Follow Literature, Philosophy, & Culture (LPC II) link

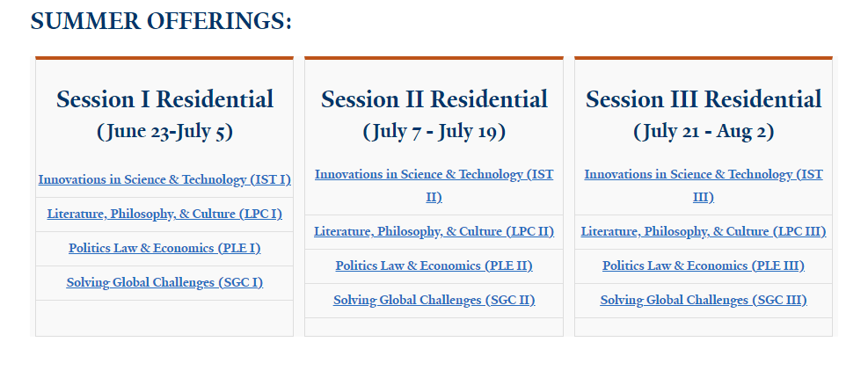pyautogui.click(x=434, y=231)
